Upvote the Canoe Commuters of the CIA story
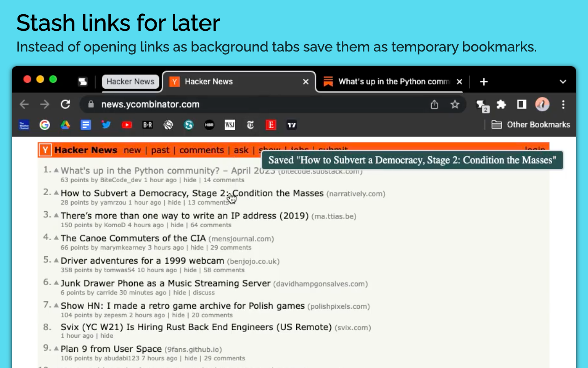 click(x=56, y=238)
